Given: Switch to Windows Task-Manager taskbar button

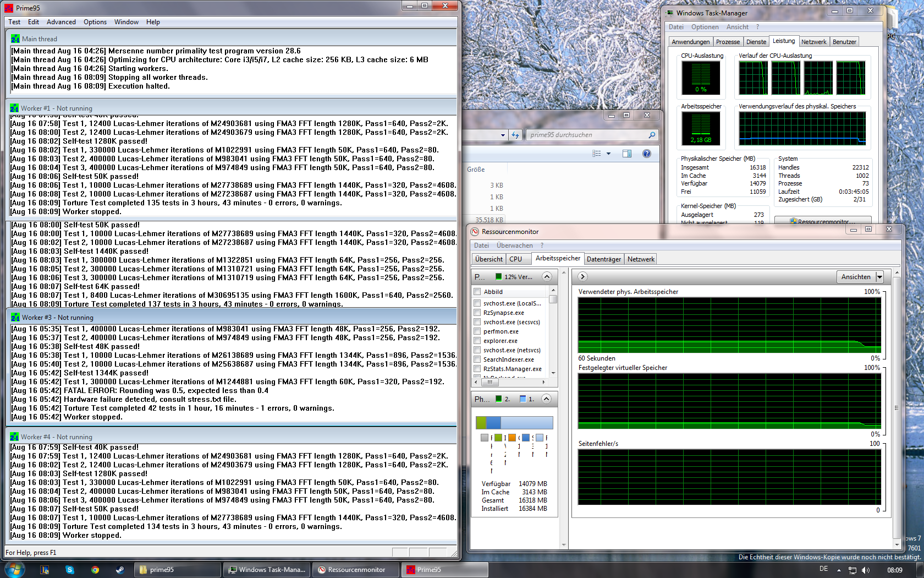Looking at the screenshot, I should coord(266,570).
